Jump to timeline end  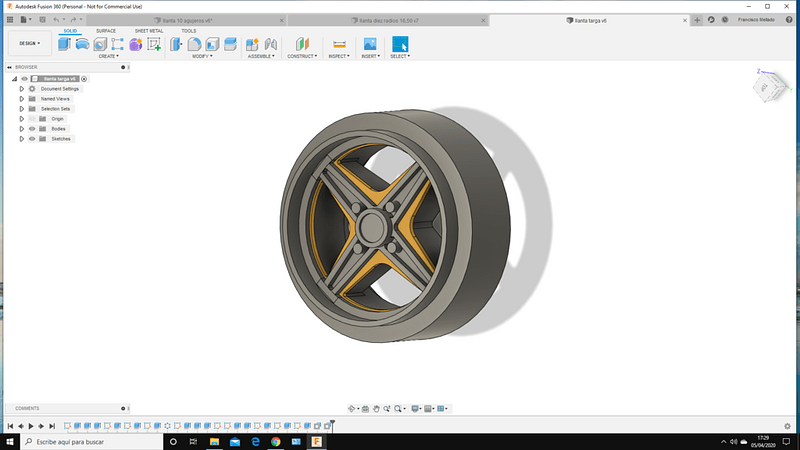point(52,426)
